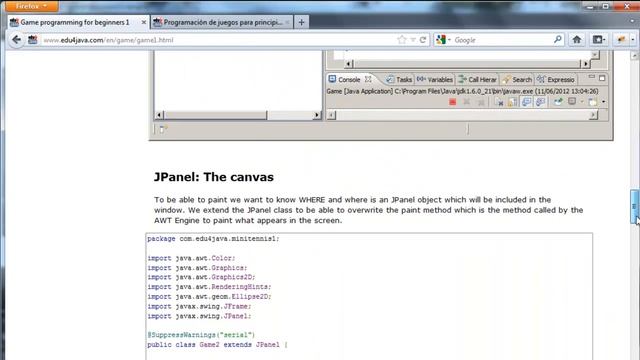Open the Open Console dropdown arrow
The width and height of the screenshot is (640, 360).
603,102
